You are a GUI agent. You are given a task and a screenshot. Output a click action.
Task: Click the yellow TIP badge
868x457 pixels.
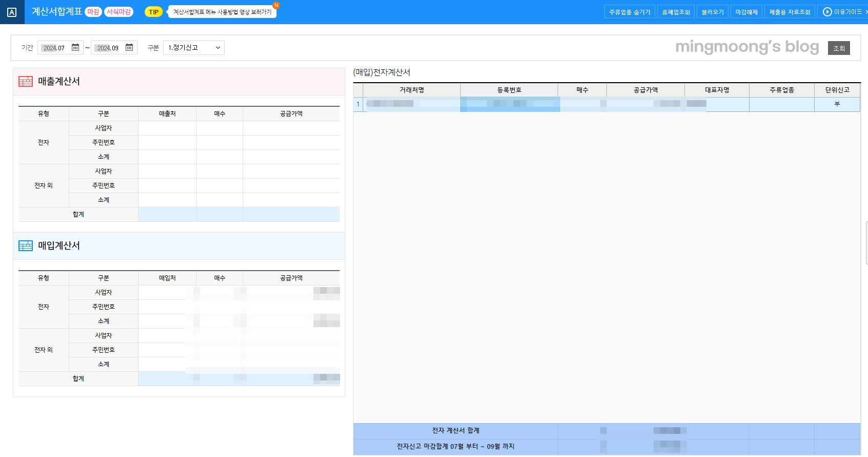click(x=153, y=12)
